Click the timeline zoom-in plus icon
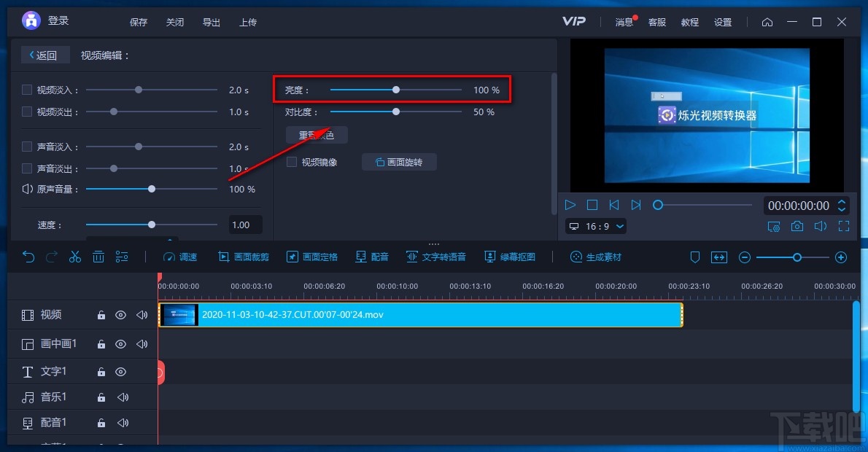The height and width of the screenshot is (452, 868). [841, 257]
